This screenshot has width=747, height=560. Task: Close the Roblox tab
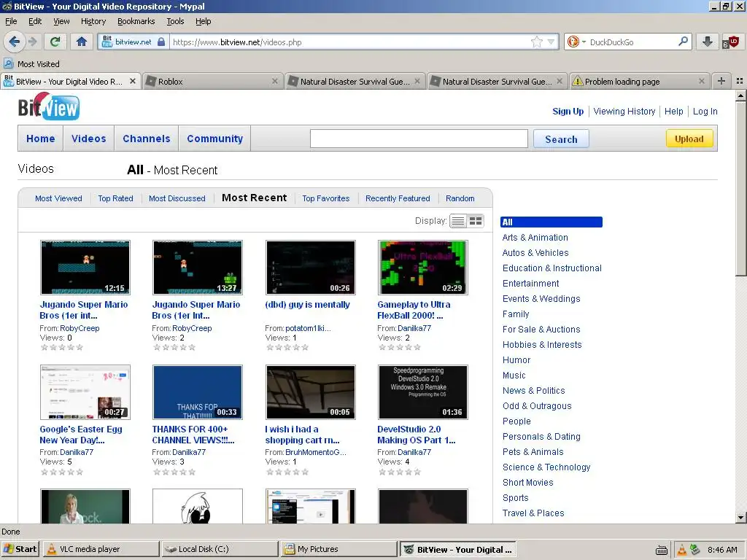pos(275,81)
